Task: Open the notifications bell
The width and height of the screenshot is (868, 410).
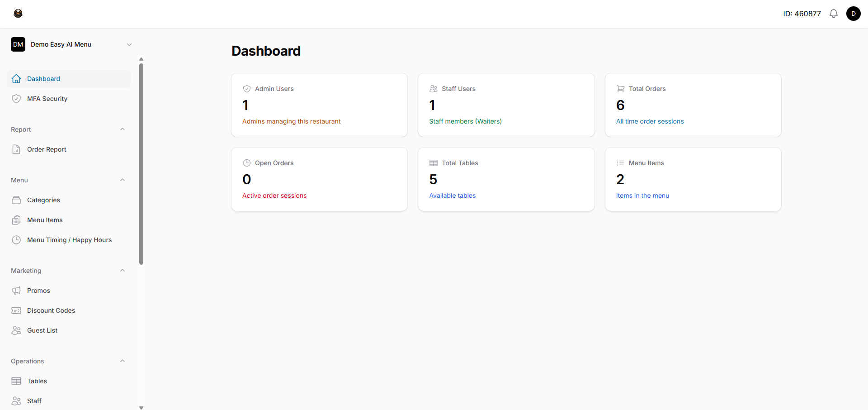Action: click(834, 14)
